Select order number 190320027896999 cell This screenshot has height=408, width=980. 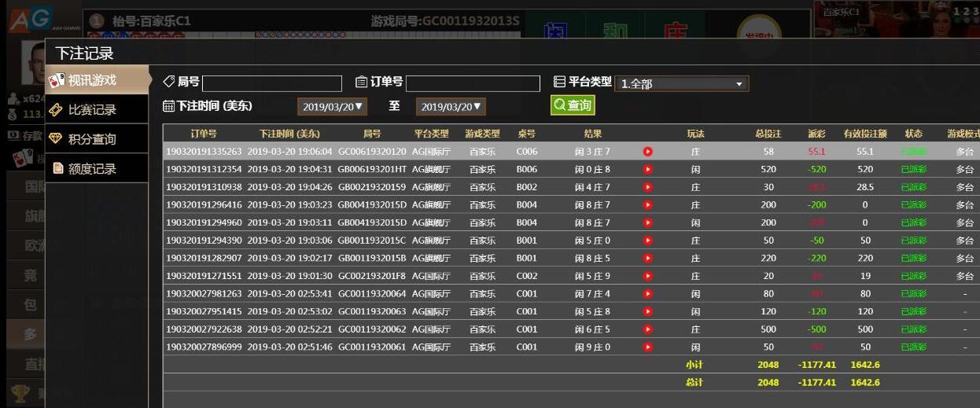pos(204,347)
